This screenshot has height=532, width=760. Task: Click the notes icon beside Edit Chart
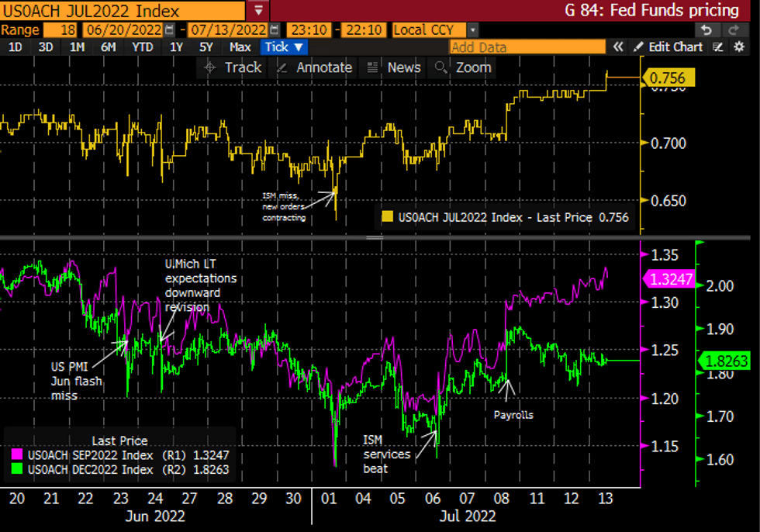tap(718, 47)
